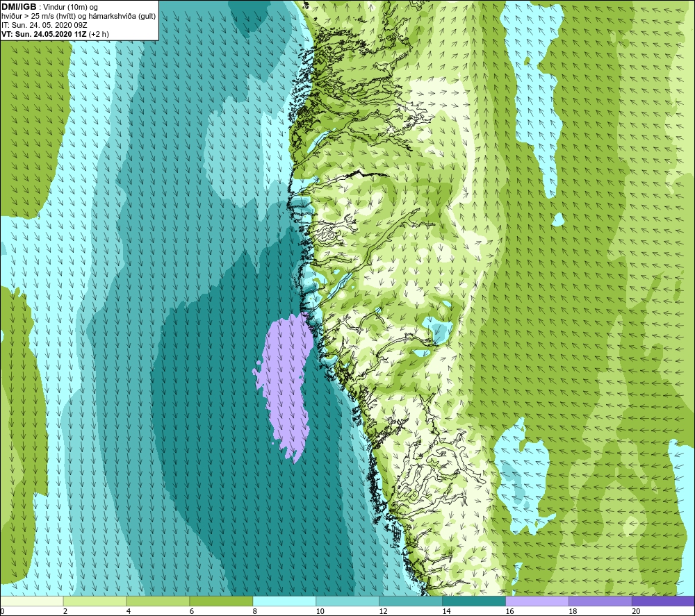The height and width of the screenshot is (616, 695).
Task: Click the 16–18 m/s lavender legend swatch
Action: 537,601
